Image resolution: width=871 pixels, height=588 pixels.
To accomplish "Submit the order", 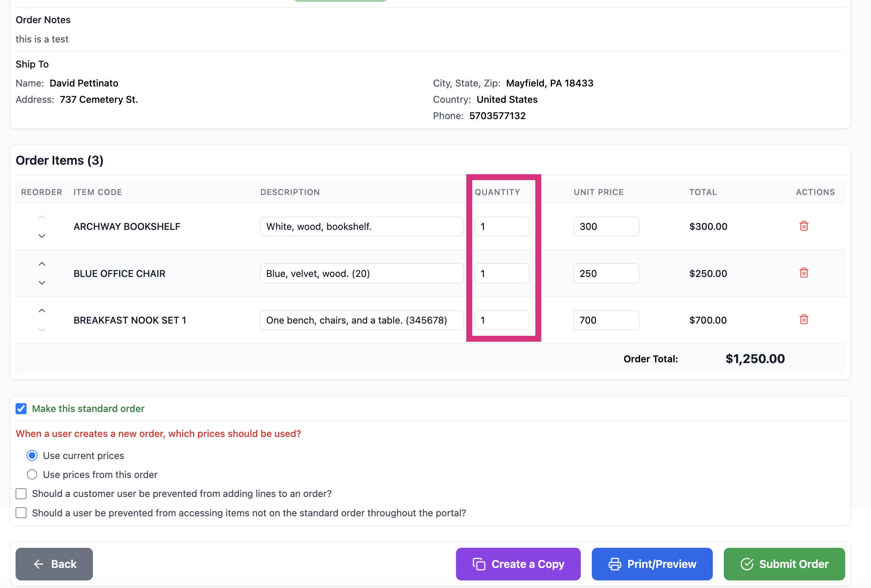I will 784,564.
